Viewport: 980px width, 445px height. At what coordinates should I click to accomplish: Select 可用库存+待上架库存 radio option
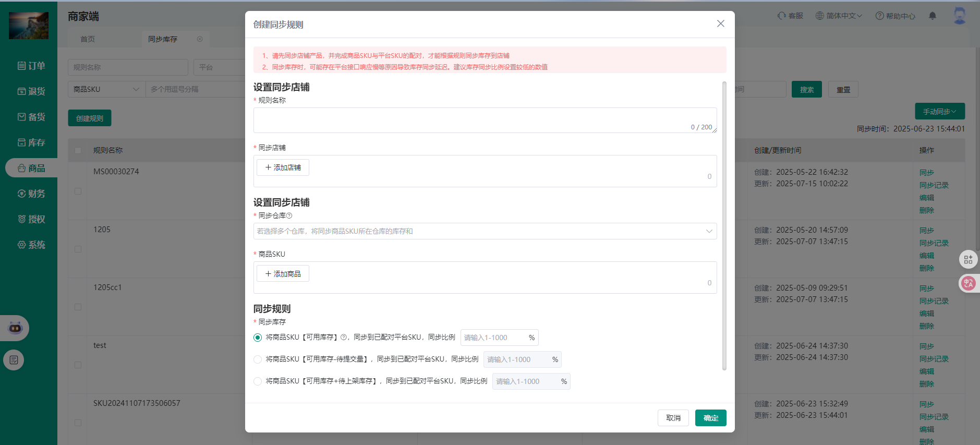258,381
